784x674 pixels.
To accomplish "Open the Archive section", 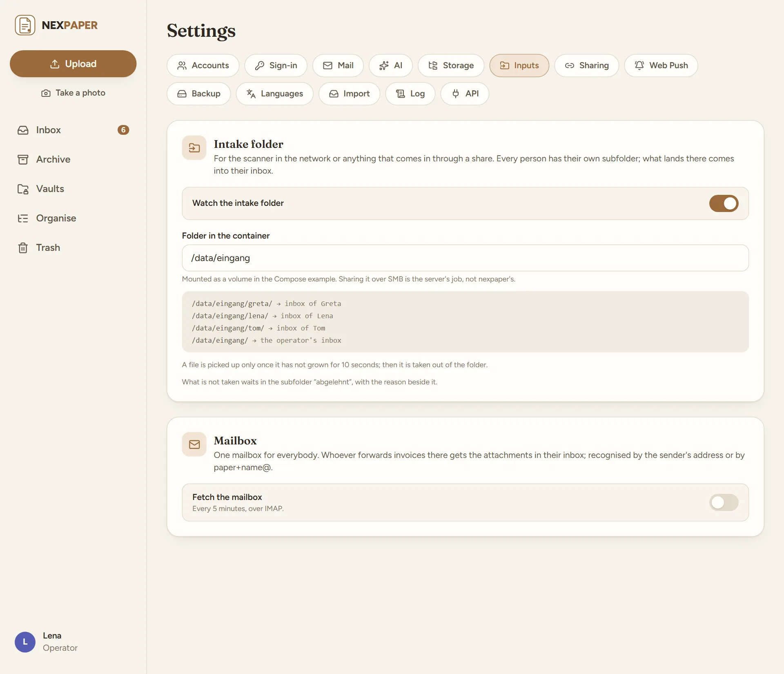I will tap(73, 159).
